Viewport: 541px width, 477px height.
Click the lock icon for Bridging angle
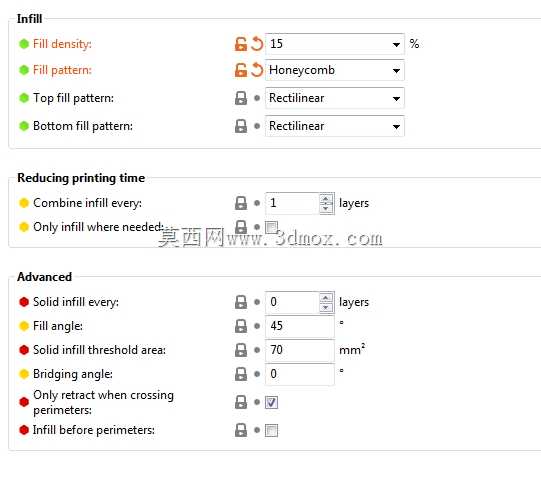coord(241,374)
